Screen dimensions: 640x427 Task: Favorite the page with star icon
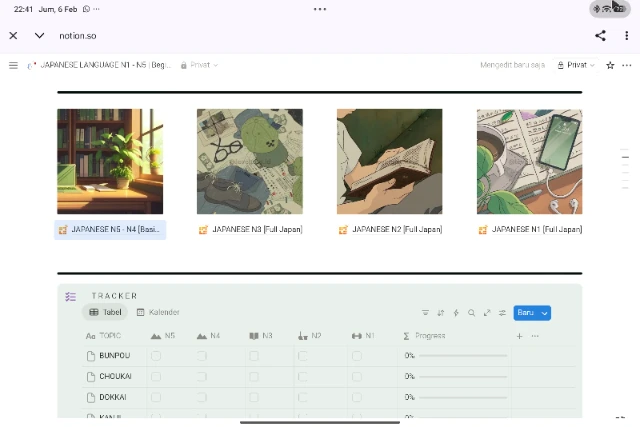[x=610, y=65]
